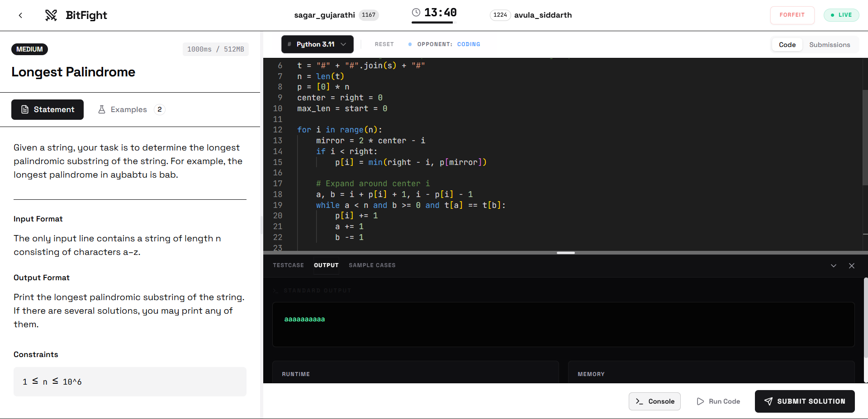868x419 pixels.
Task: Click the 1224 rating badge
Action: (500, 15)
